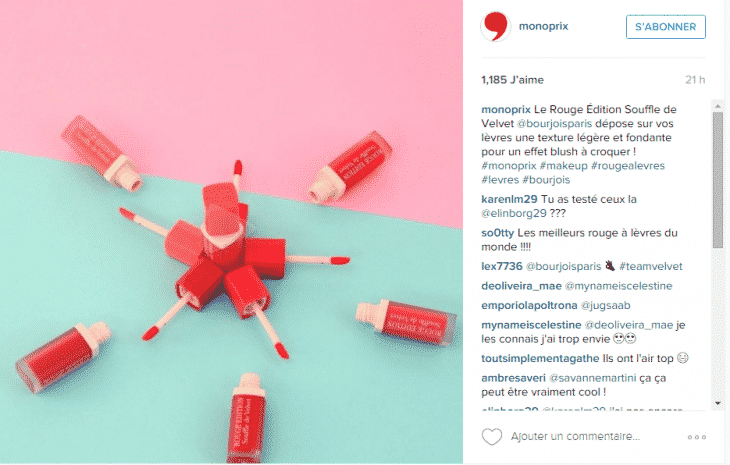Open the so0tty commenter profile

click(498, 233)
